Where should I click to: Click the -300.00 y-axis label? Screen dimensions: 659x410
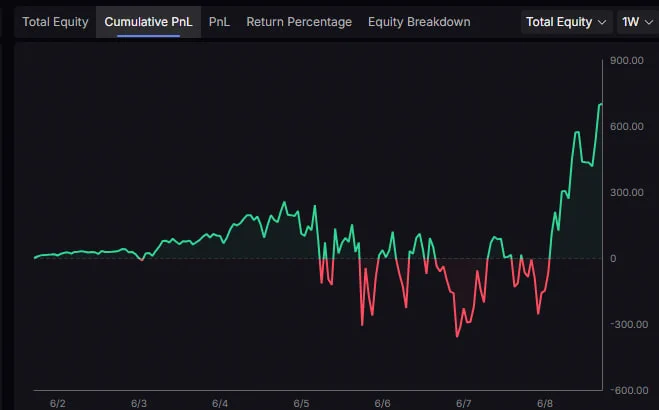point(629,324)
